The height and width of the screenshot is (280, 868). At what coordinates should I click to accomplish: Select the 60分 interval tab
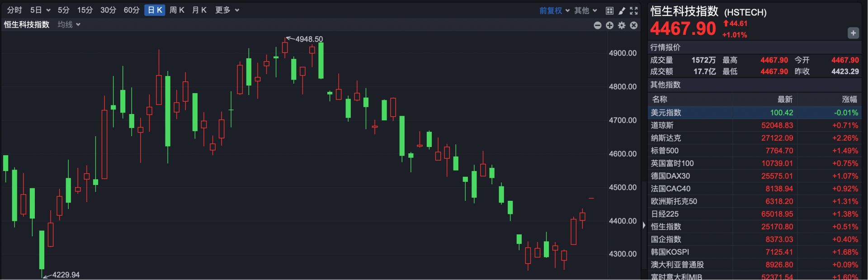132,10
